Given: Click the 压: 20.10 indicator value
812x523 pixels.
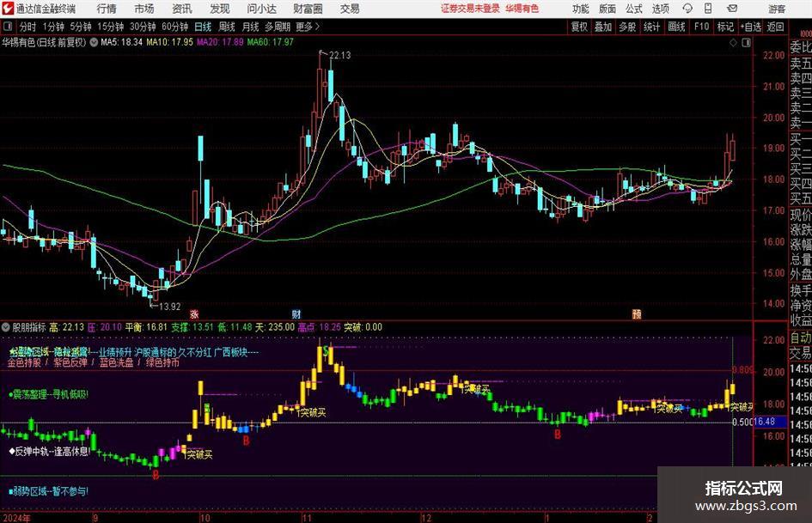Looking at the screenshot, I should pyautogui.click(x=104, y=326).
